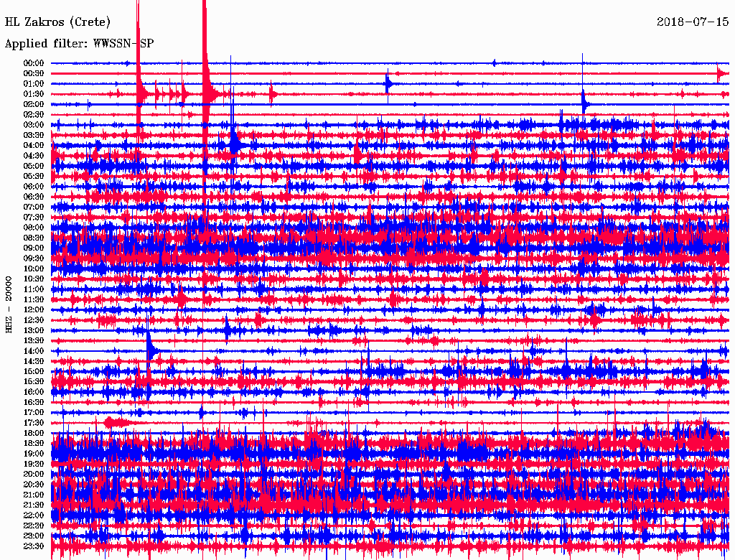Select the 17:30 time label
Screen dimensions: 735x560
tap(34, 423)
